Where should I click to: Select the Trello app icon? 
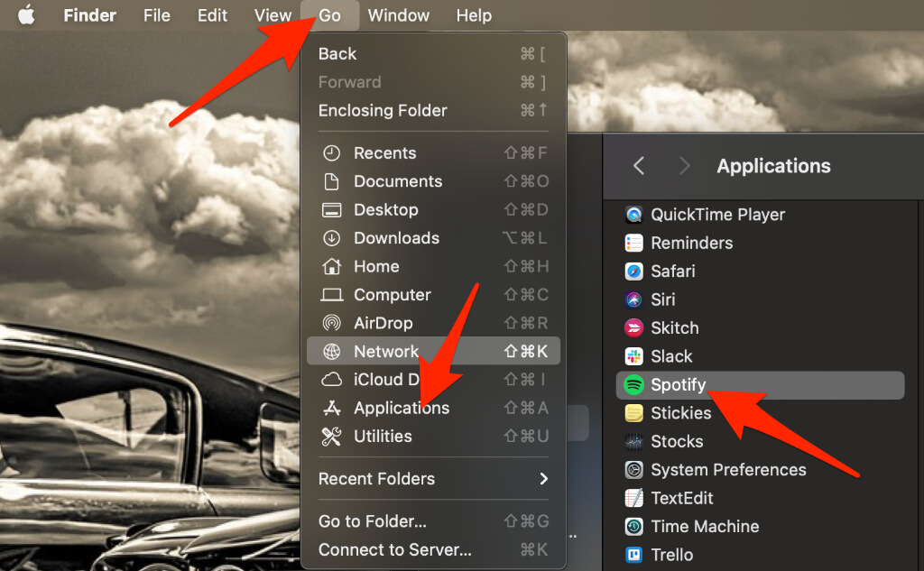[634, 555]
